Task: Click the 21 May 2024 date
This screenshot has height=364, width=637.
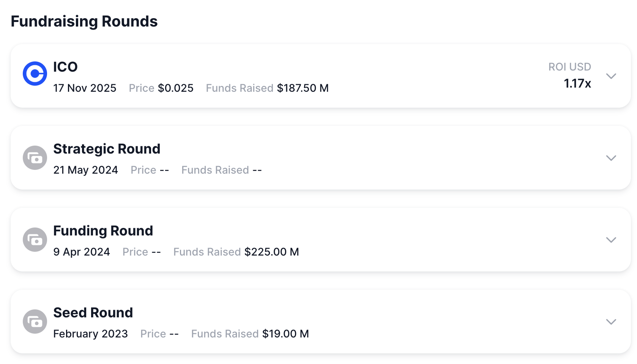Action: pos(85,170)
